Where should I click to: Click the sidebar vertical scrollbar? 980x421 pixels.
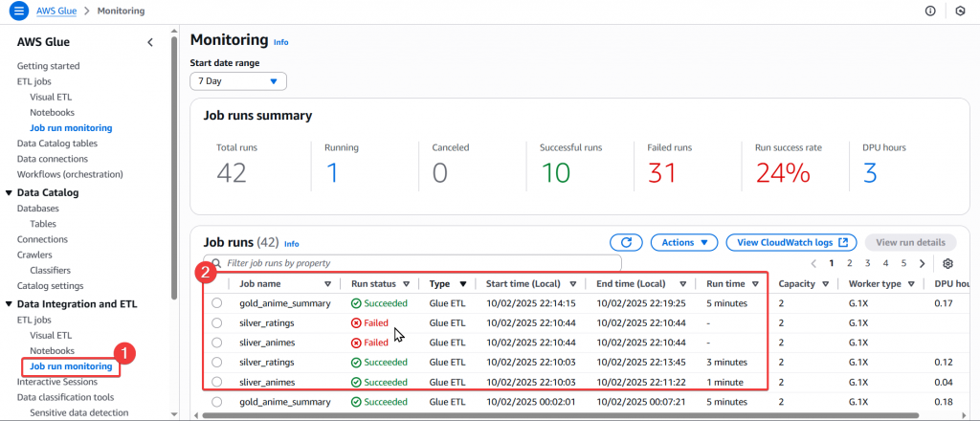(174, 168)
